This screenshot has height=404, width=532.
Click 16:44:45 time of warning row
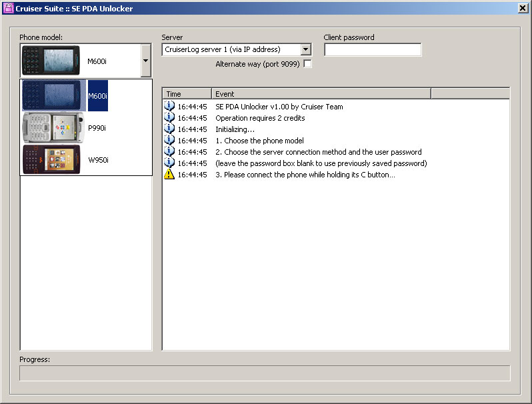(x=193, y=175)
